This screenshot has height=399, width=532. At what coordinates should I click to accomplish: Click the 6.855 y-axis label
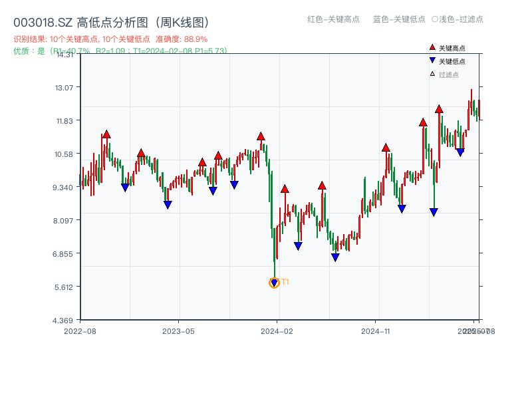click(x=63, y=254)
